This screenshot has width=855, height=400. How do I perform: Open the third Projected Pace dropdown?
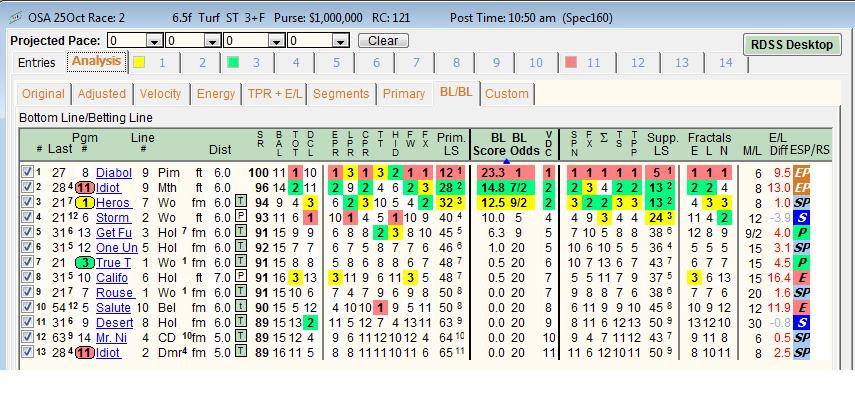pos(278,41)
